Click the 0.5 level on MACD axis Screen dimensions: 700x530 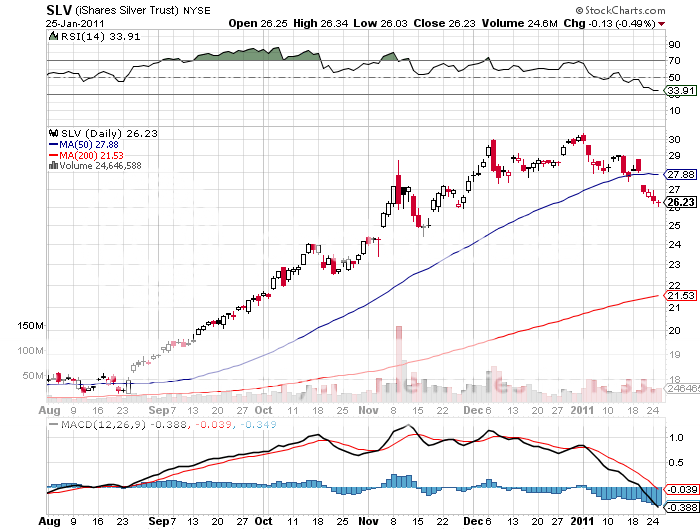tap(676, 463)
